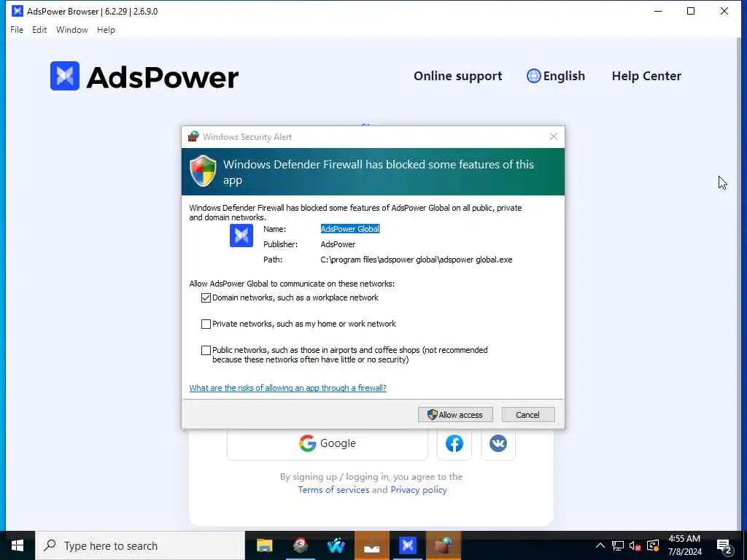The image size is (747, 560).
Task: Click the Windows Defender shield icon in banner
Action: click(203, 171)
